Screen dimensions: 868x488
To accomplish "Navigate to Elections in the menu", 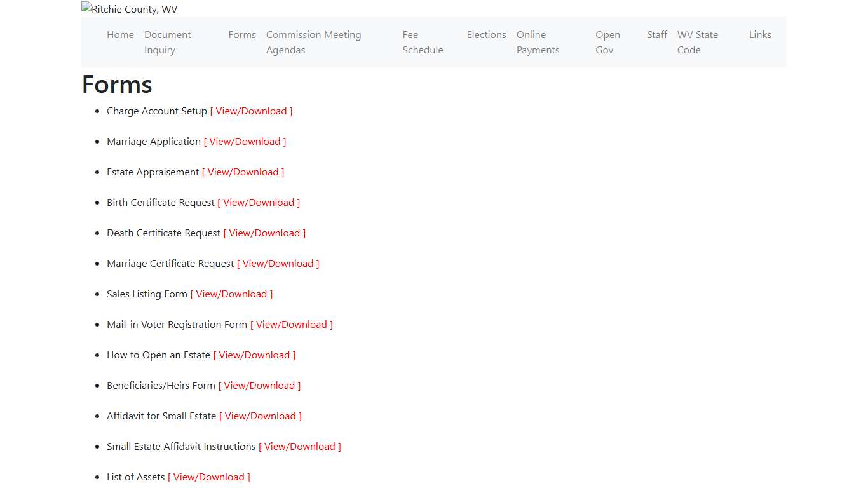I will click(x=486, y=35).
